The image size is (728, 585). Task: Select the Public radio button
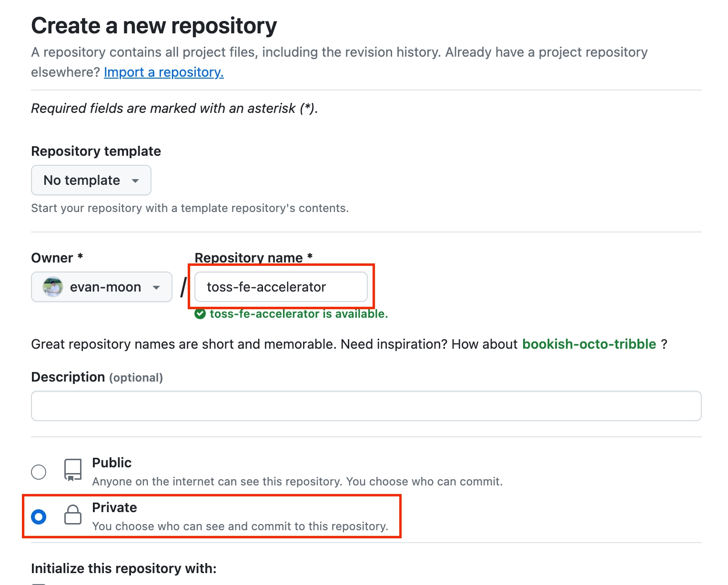click(39, 472)
